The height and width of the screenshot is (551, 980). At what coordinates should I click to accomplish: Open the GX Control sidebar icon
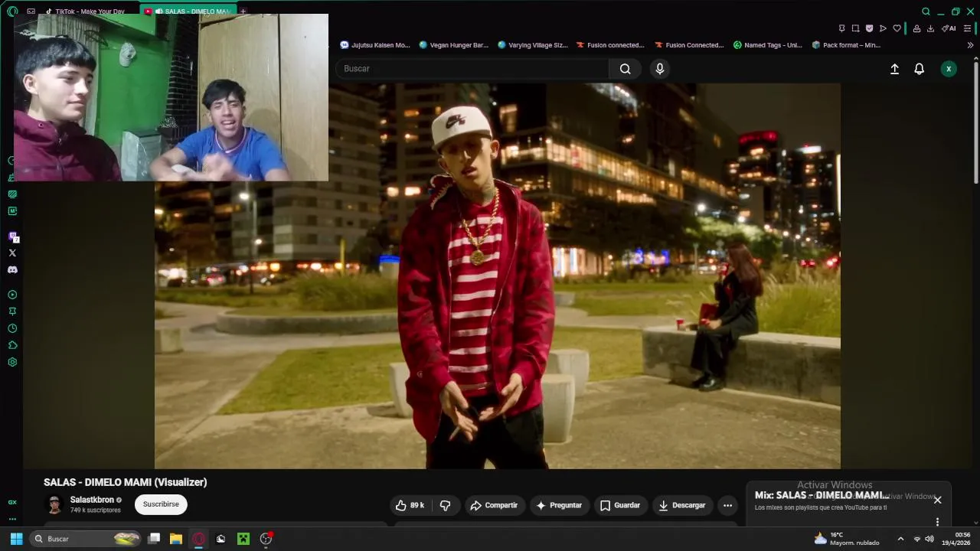(11, 160)
